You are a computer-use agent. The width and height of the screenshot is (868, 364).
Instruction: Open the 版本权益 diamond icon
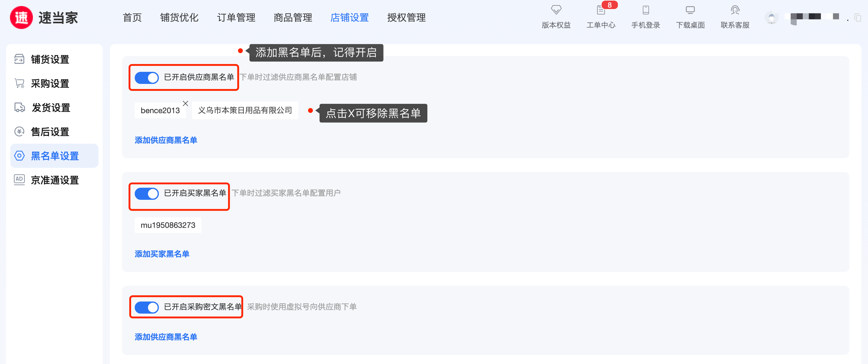pyautogui.click(x=556, y=10)
